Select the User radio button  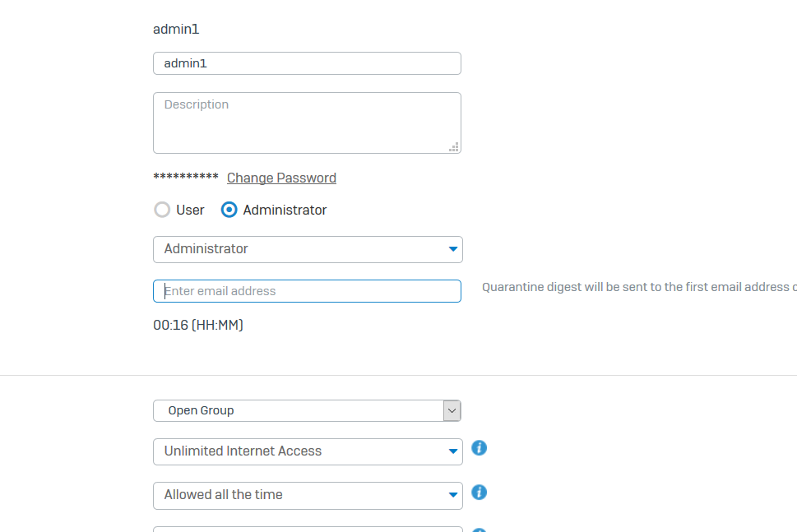163,210
